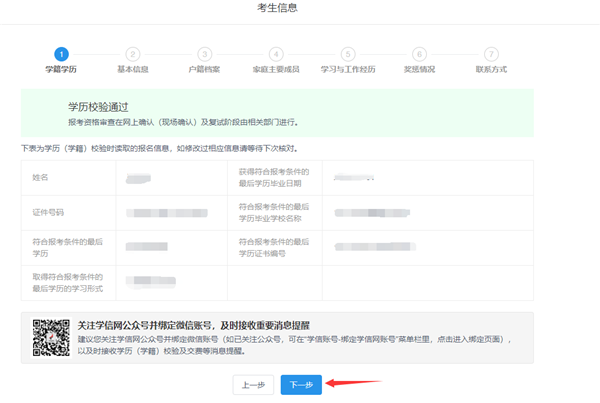Click the 学历毕业学校名称 label cell
This screenshot has height=403, width=600.
click(274, 212)
